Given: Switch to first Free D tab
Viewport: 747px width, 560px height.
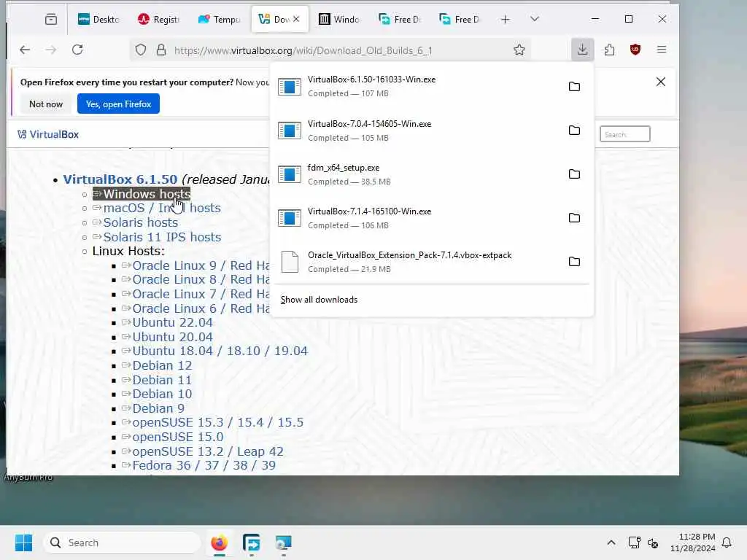Looking at the screenshot, I should 400,20.
